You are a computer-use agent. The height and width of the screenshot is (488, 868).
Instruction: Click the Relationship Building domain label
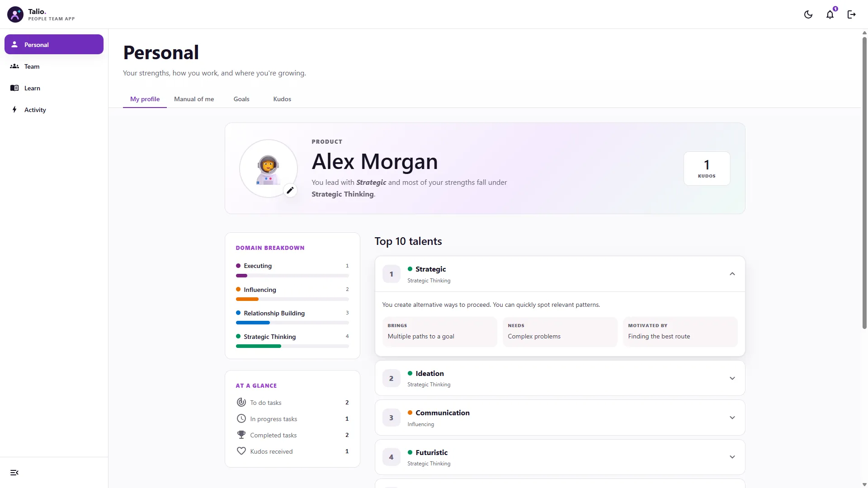coord(274,313)
